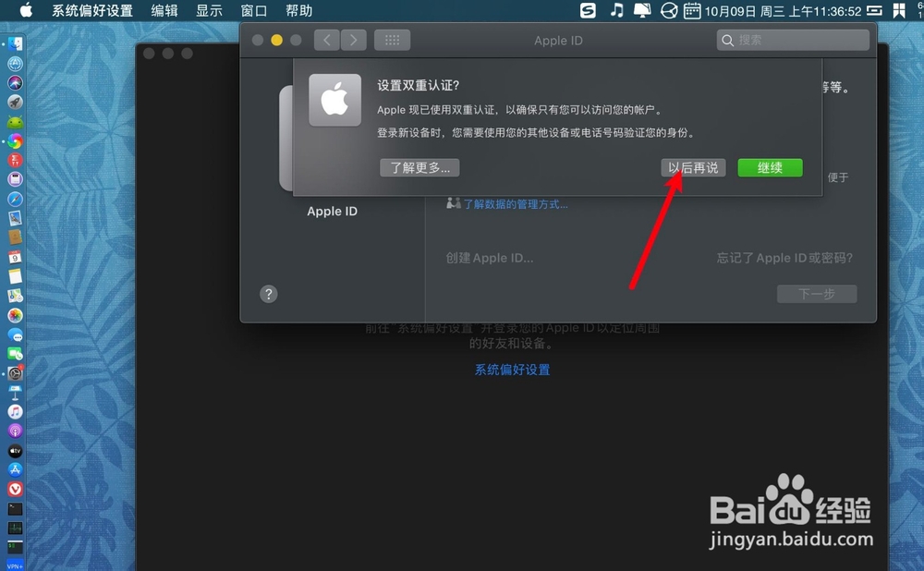
Task: Click the green 继续 button
Action: [x=770, y=167]
